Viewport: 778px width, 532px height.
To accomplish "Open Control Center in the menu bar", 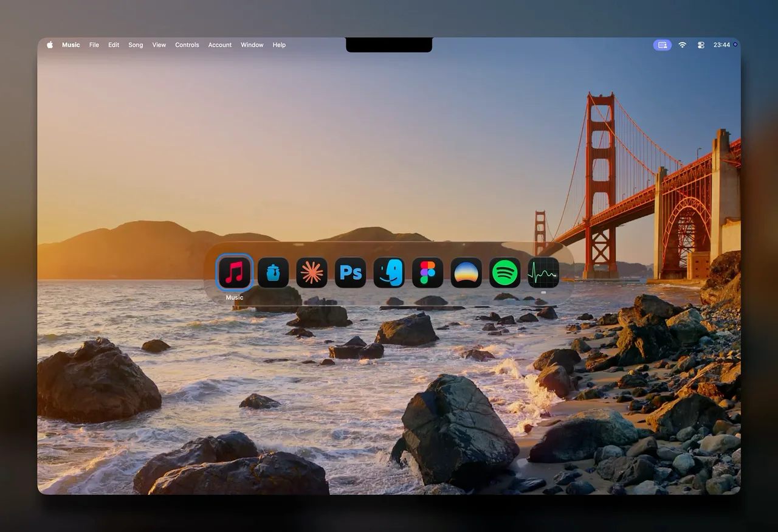I will (x=701, y=45).
